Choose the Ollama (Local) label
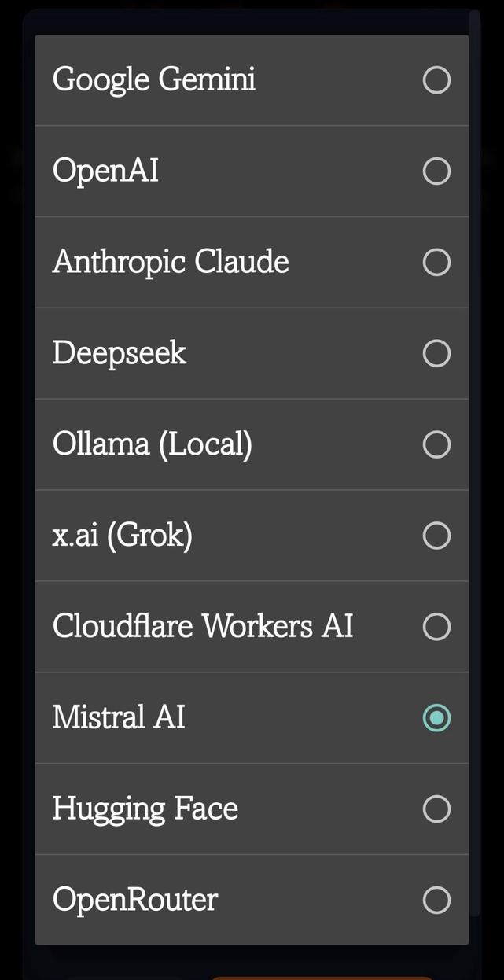This screenshot has height=980, width=504. pyautogui.click(x=153, y=444)
